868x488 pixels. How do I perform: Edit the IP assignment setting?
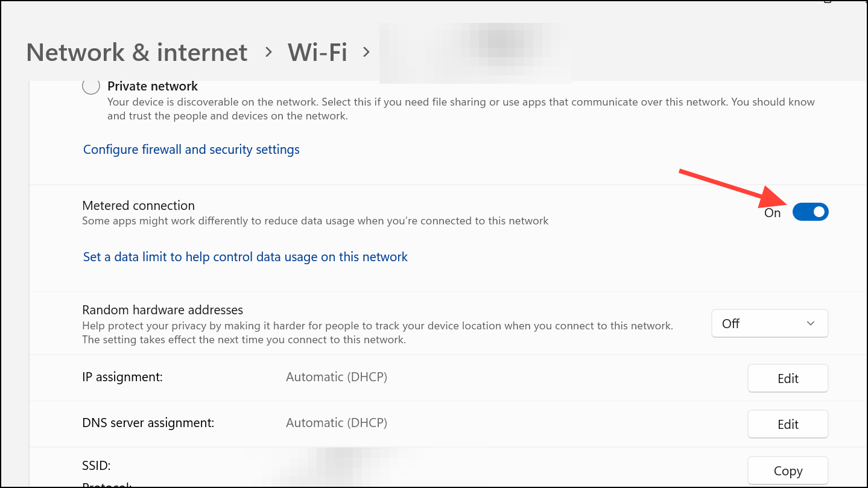point(788,378)
